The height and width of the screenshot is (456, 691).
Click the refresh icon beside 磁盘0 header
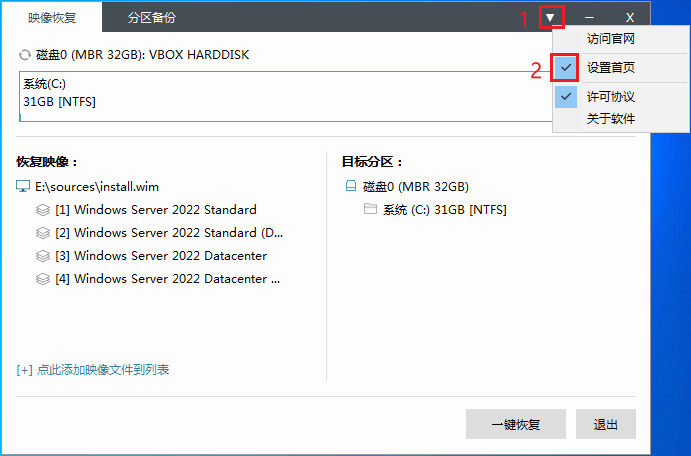[25, 54]
